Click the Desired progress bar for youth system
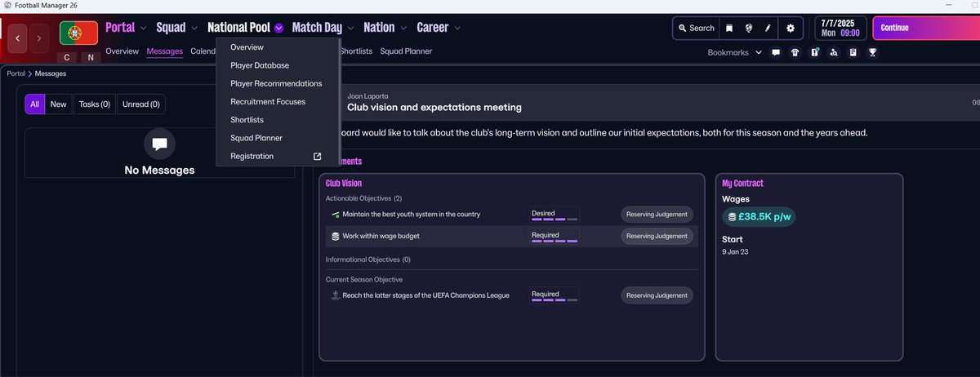This screenshot has height=377, width=980. (555, 220)
